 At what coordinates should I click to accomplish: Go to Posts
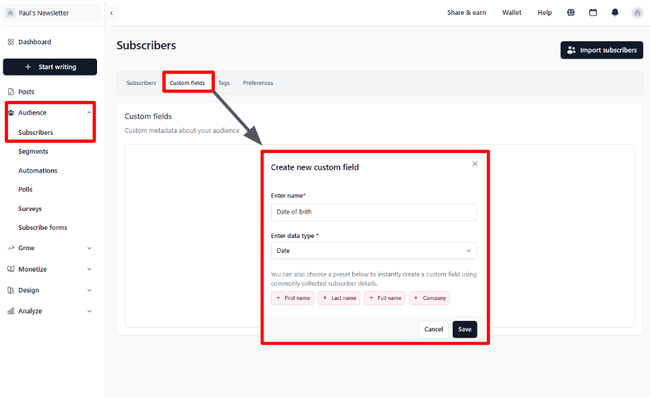(x=26, y=92)
